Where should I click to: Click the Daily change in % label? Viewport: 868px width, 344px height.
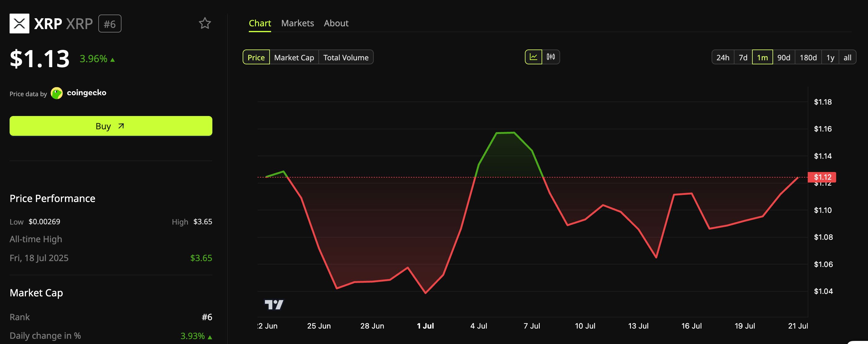(x=45, y=336)
